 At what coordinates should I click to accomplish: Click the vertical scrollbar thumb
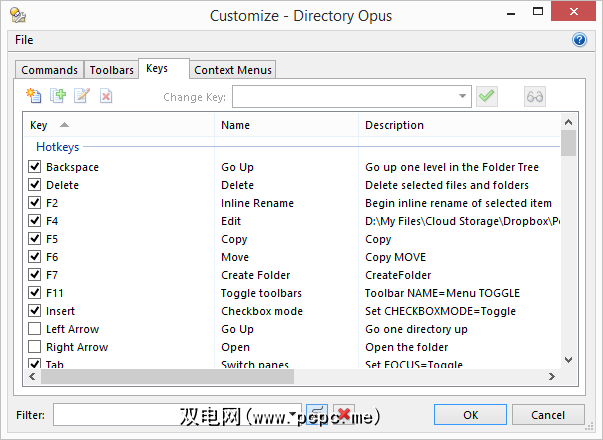coord(568,143)
